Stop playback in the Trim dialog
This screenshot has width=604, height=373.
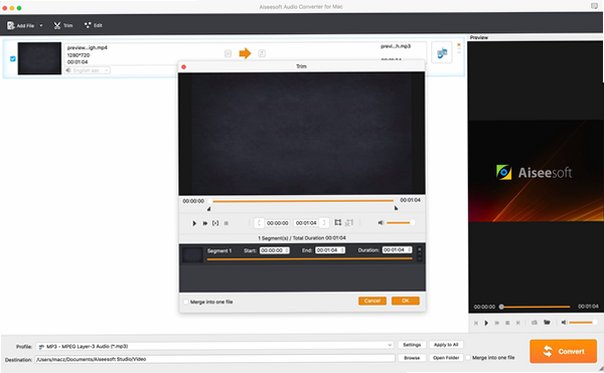click(226, 223)
